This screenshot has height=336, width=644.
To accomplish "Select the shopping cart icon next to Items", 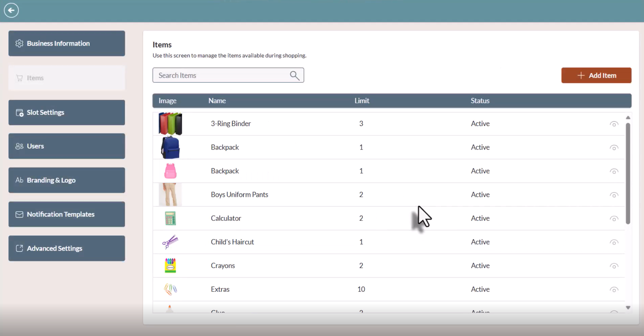I will pyautogui.click(x=19, y=78).
